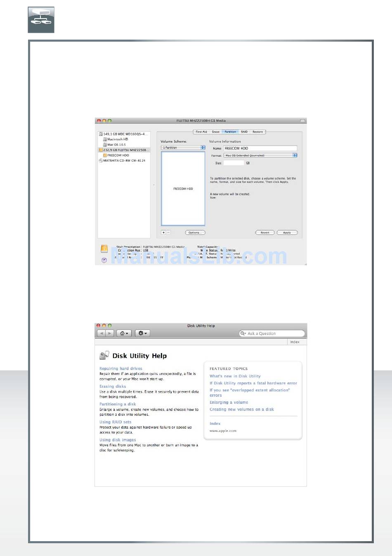
Task: Visit www.apple.com link
Action: click(x=223, y=431)
